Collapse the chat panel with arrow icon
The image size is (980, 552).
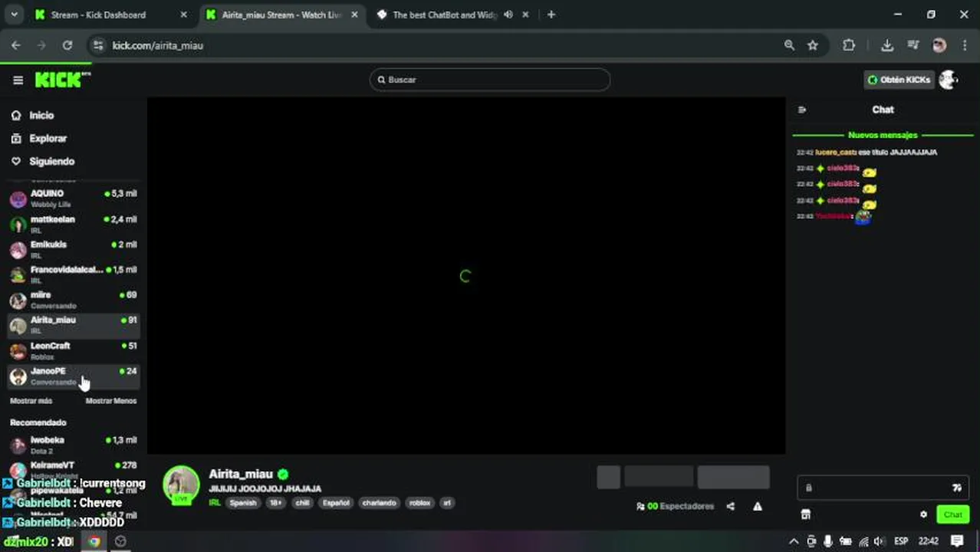tap(802, 110)
